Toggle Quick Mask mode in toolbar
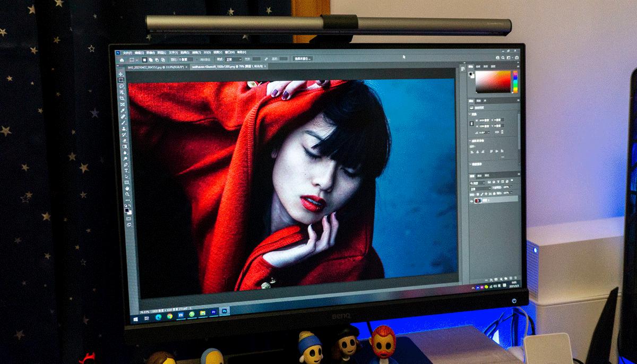The height and width of the screenshot is (364, 637). point(129,218)
